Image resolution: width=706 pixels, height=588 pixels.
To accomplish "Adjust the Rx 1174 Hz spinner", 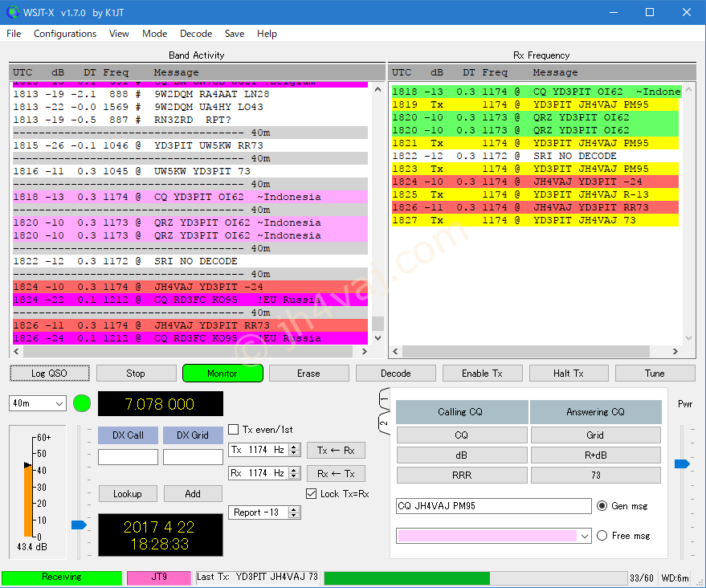I will coord(294,473).
